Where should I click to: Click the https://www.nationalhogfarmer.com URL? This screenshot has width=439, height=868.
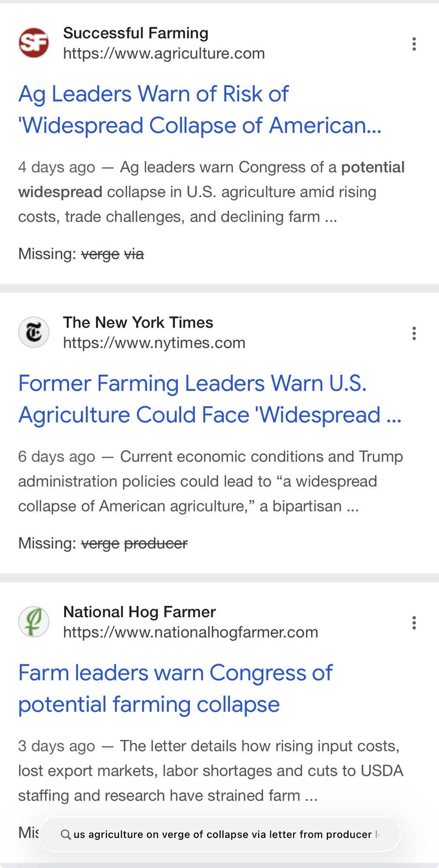(x=190, y=632)
